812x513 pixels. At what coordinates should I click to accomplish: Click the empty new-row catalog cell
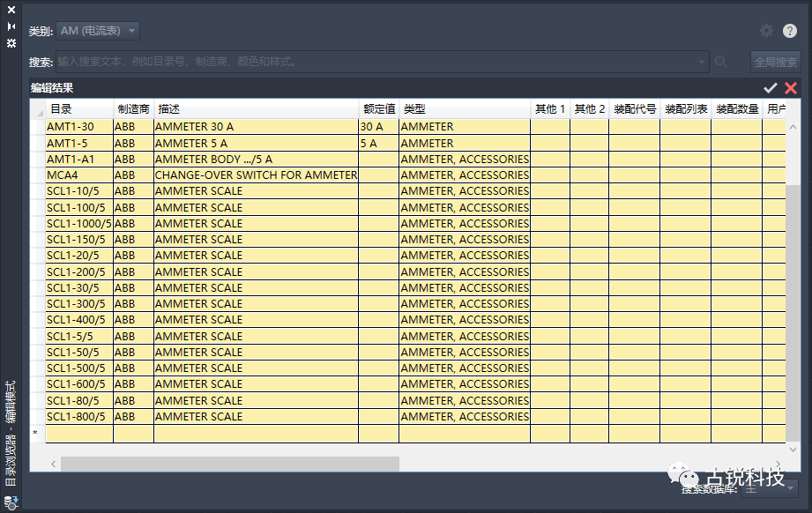79,434
